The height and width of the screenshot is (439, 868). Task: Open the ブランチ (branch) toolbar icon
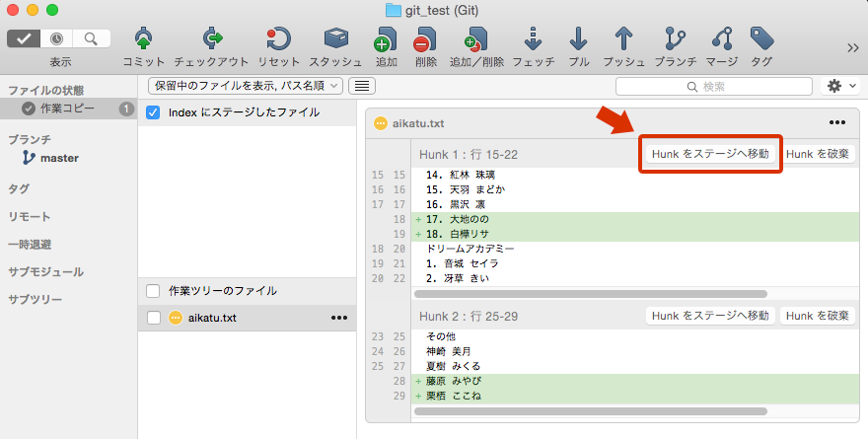click(x=675, y=38)
